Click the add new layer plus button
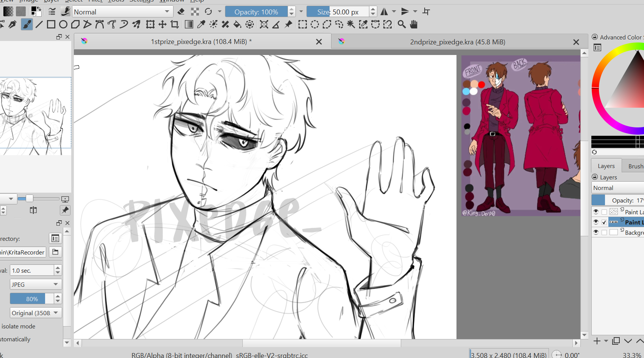644x358 pixels. [597, 341]
